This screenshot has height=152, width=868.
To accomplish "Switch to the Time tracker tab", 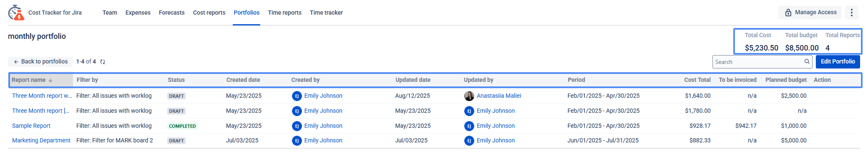I will 326,13.
